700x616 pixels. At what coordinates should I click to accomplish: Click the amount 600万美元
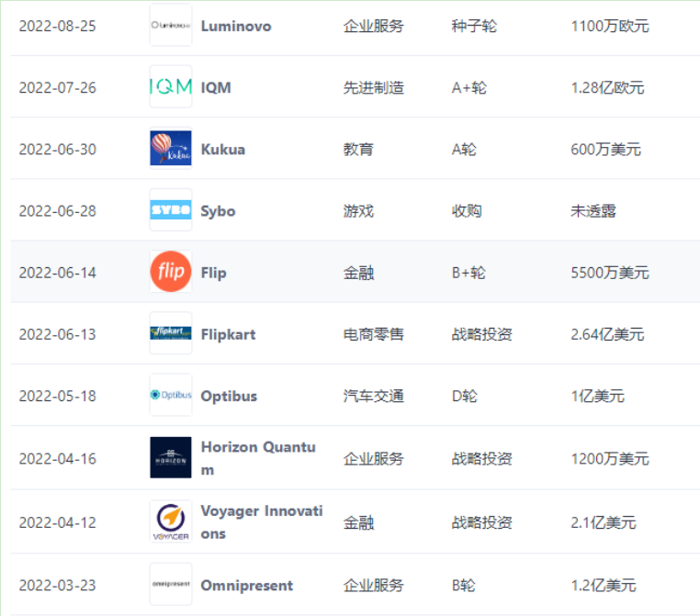(x=605, y=149)
